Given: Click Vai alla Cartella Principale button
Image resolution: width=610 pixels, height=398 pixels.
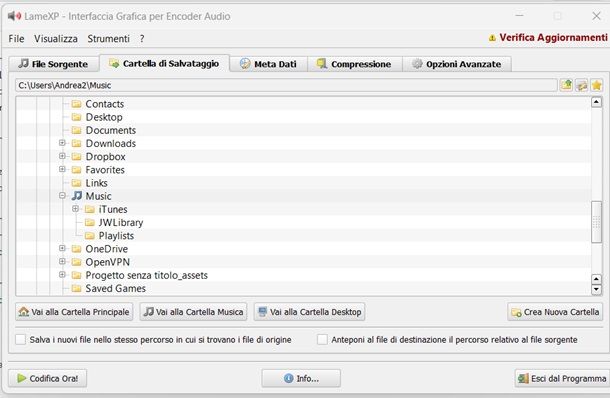Looking at the screenshot, I should point(74,312).
